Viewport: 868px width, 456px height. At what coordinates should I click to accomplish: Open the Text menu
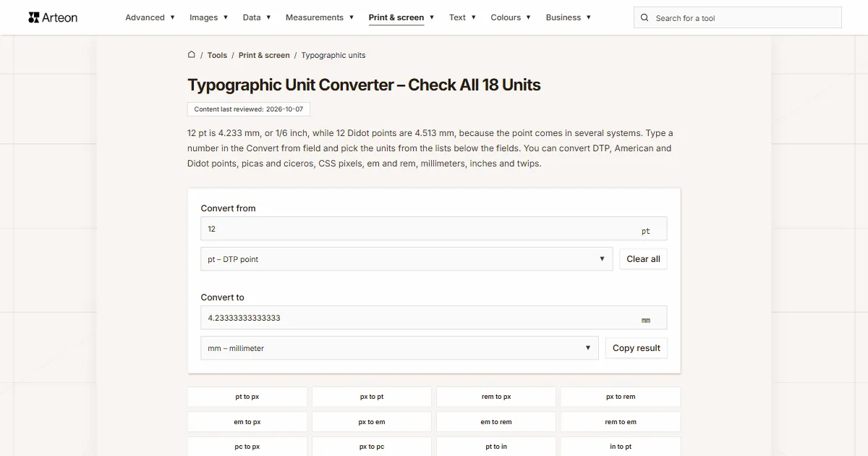(462, 17)
